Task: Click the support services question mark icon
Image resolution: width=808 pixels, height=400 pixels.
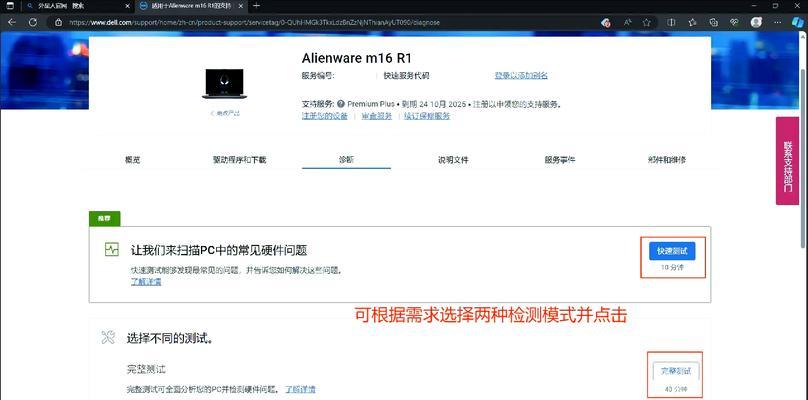Action: click(341, 104)
